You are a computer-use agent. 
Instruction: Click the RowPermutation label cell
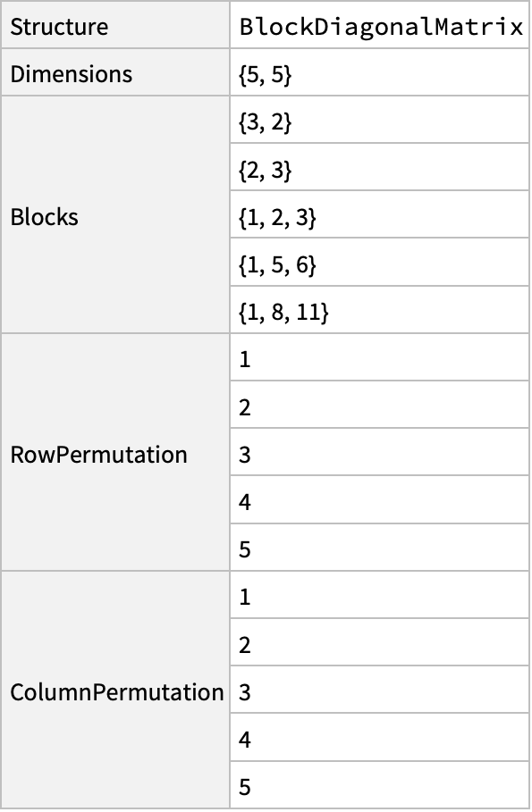coord(115,453)
